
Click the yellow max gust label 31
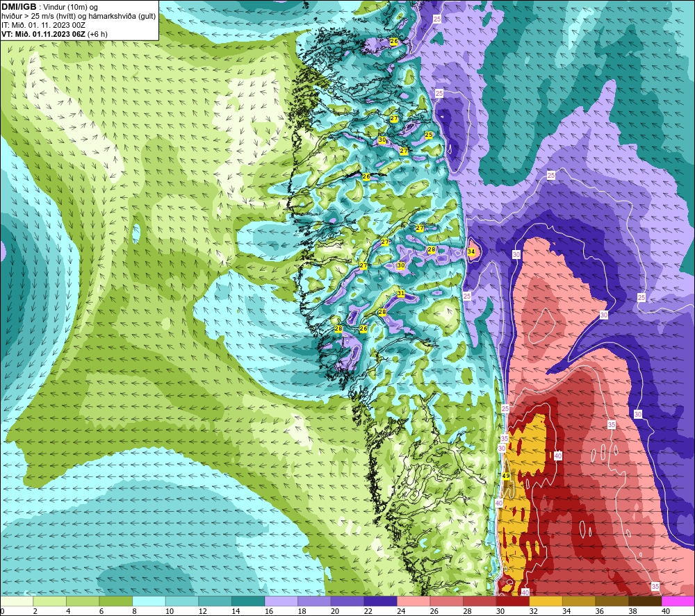401,293
